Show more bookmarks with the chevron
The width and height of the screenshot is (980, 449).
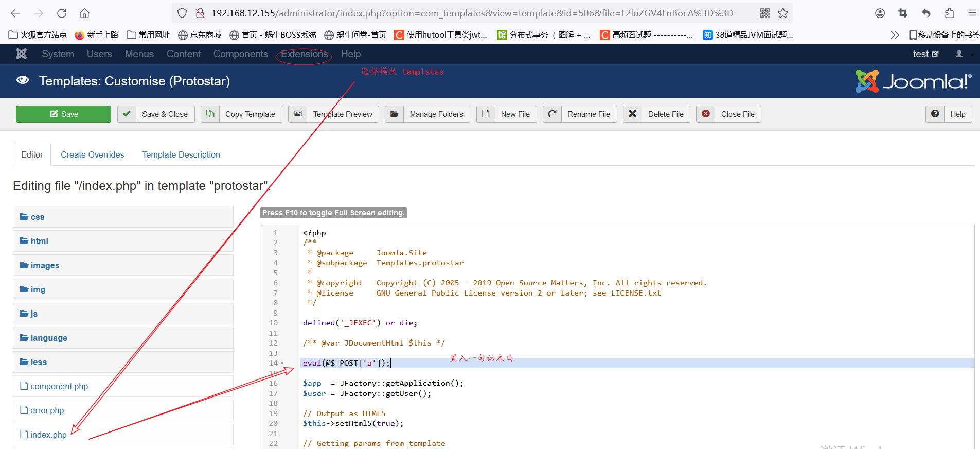pos(895,35)
